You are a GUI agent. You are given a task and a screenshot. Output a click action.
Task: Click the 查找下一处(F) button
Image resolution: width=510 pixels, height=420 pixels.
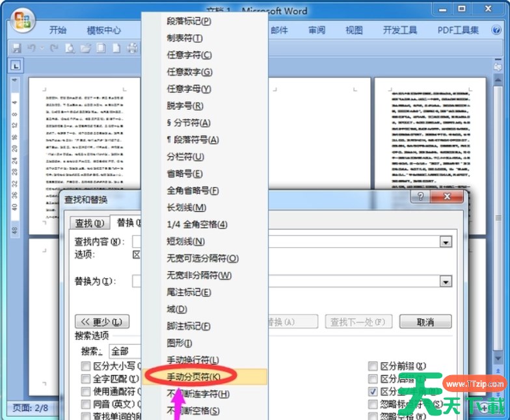click(358, 322)
